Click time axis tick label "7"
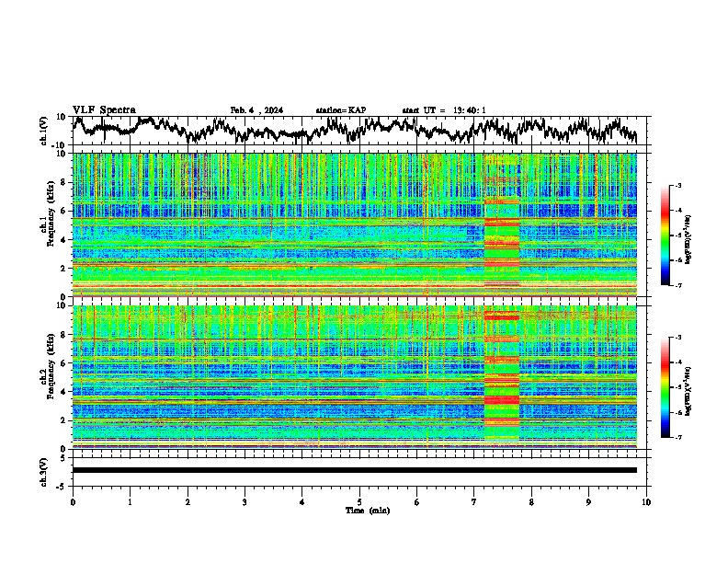 tap(474, 502)
